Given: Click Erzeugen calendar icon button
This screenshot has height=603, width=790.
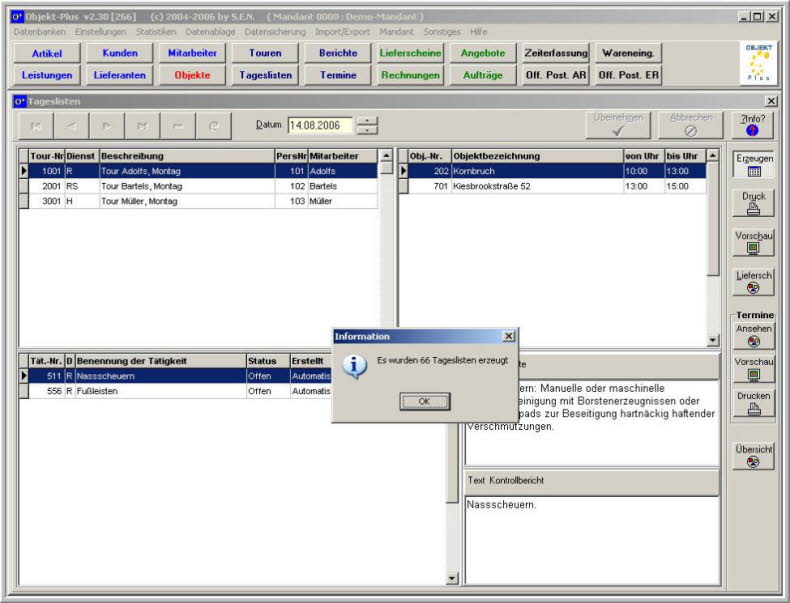Looking at the screenshot, I should [x=754, y=165].
